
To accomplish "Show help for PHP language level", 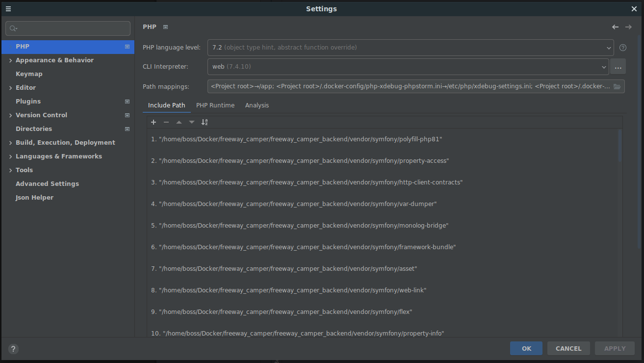I will pyautogui.click(x=623, y=48).
